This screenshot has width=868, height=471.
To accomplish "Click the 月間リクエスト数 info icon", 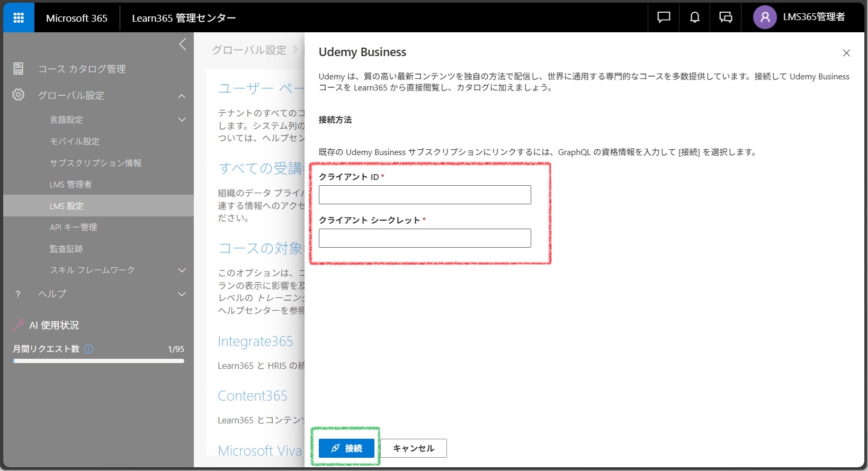I will click(x=89, y=349).
